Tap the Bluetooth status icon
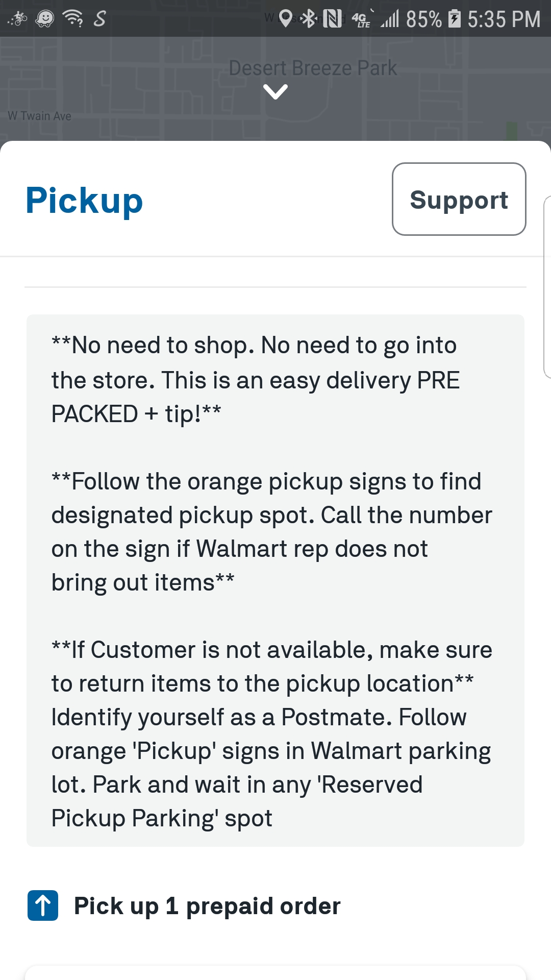The width and height of the screenshot is (551, 980). [310, 19]
